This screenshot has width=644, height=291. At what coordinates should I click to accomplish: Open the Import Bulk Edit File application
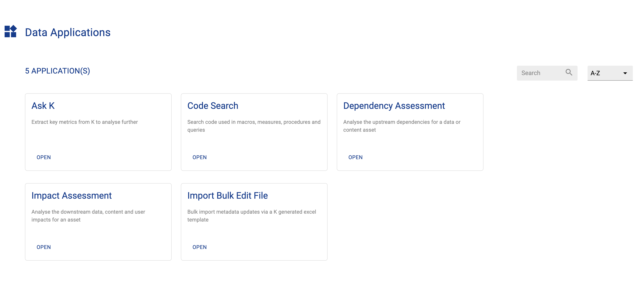(199, 247)
